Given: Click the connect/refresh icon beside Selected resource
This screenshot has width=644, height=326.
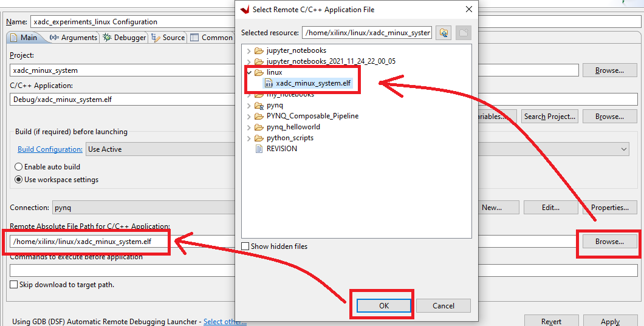Looking at the screenshot, I should tap(444, 33).
